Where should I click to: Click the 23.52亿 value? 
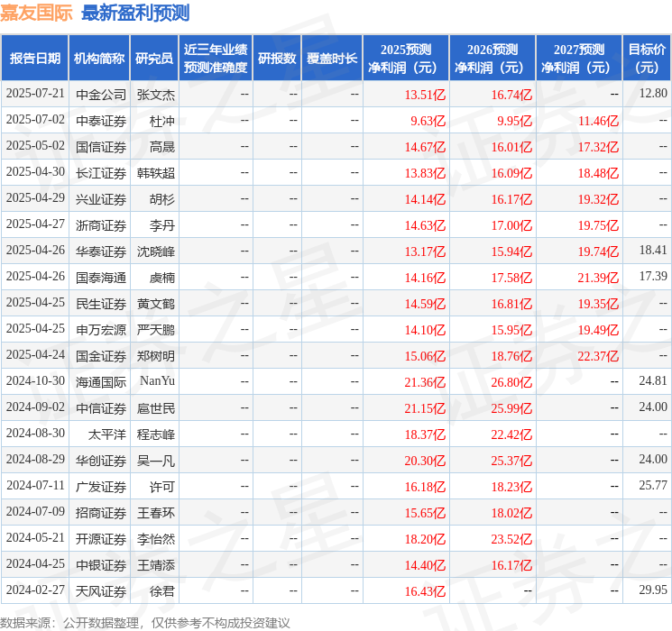click(x=511, y=539)
